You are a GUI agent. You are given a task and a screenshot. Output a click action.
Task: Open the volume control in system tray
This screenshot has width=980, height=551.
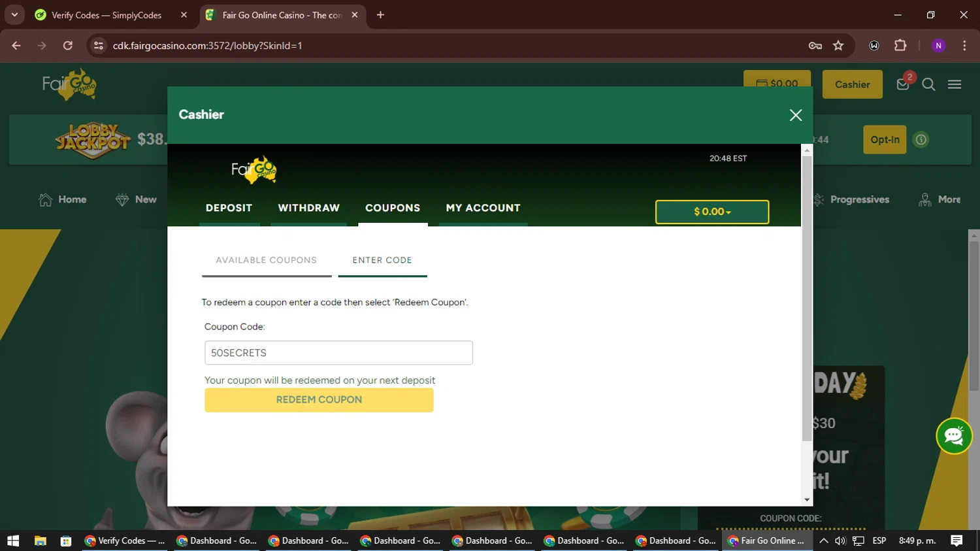pyautogui.click(x=840, y=541)
